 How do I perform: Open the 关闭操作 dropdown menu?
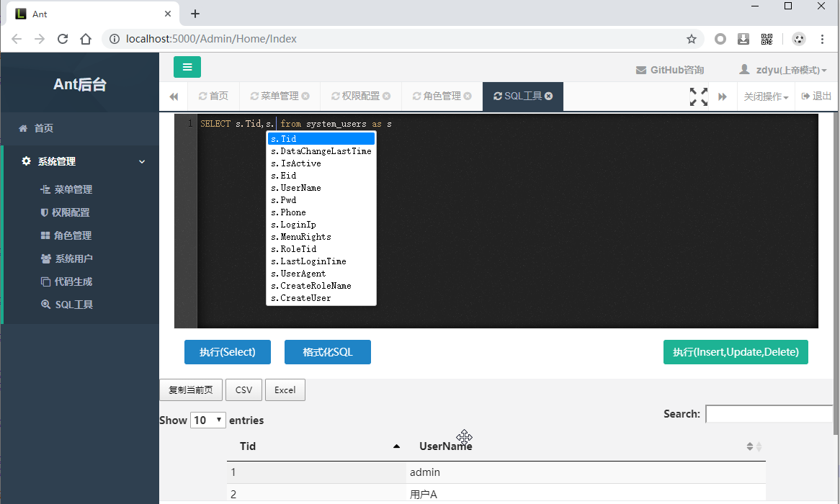(x=766, y=96)
